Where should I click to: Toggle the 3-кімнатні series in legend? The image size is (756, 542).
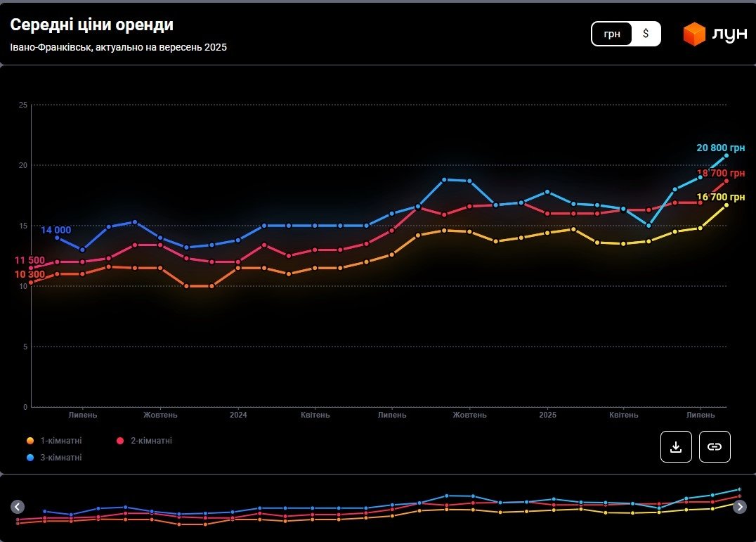click(60, 458)
